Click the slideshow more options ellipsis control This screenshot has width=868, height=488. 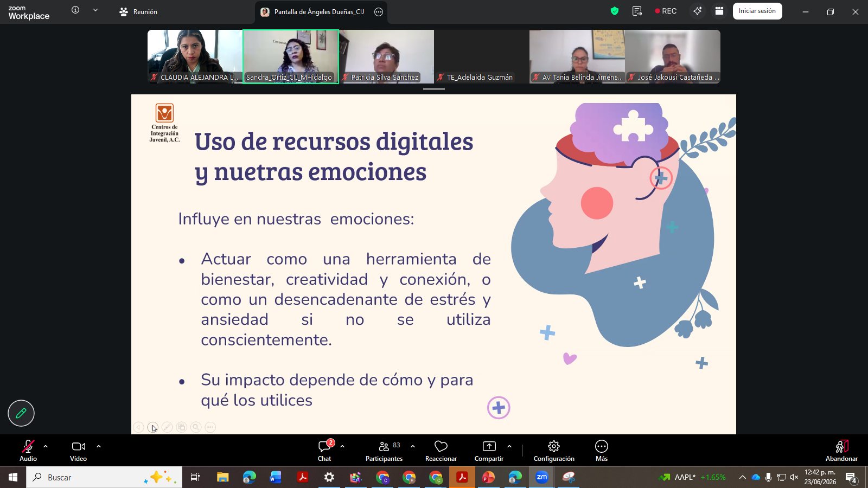click(x=210, y=427)
